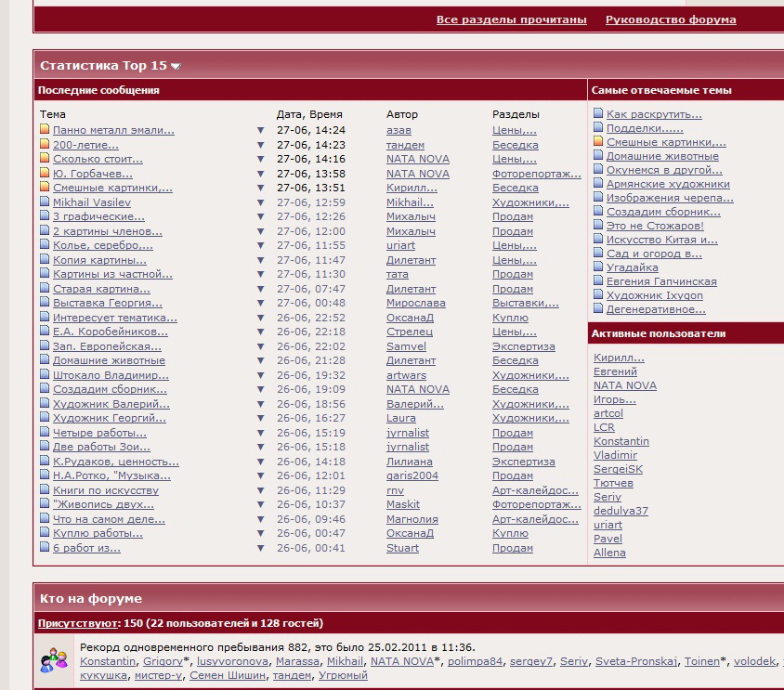Click the go-to-last-post arrow for Копия картины

pyautogui.click(x=260, y=261)
